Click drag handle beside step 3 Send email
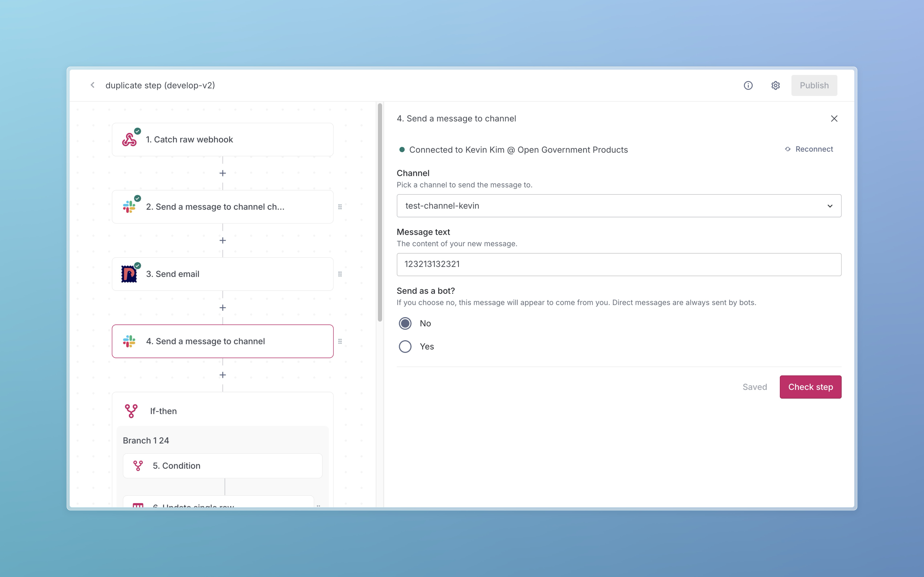This screenshot has height=577, width=924. click(x=340, y=274)
